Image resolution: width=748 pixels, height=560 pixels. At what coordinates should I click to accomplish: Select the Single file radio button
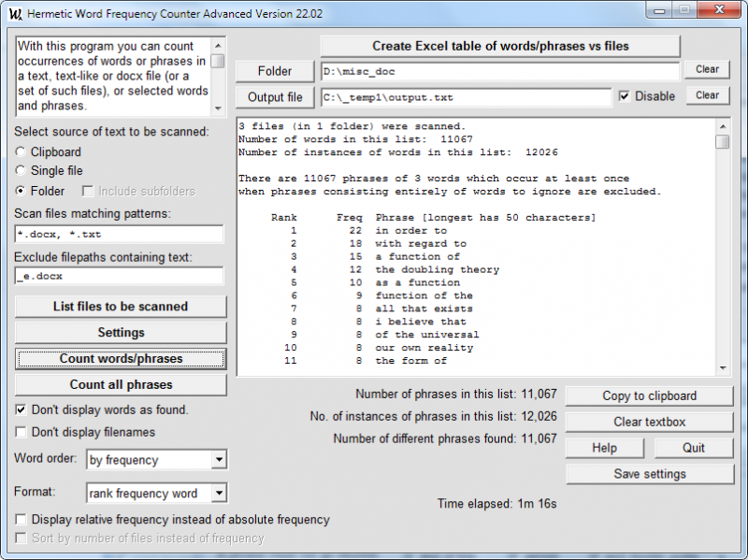(x=22, y=171)
